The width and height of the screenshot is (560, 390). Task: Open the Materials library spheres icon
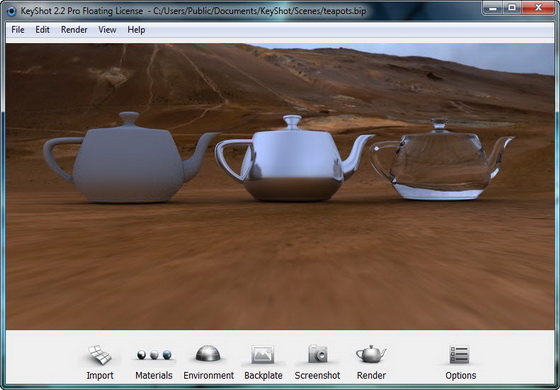[x=154, y=355]
